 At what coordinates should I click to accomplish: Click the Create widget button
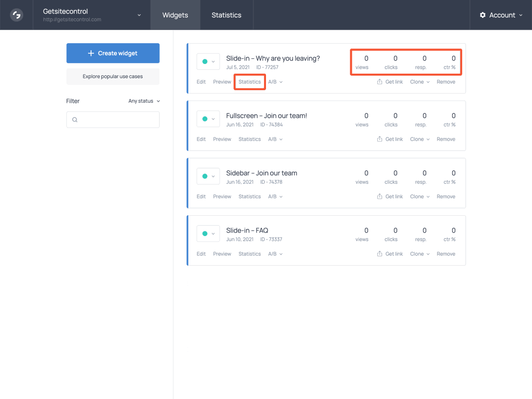coord(112,53)
